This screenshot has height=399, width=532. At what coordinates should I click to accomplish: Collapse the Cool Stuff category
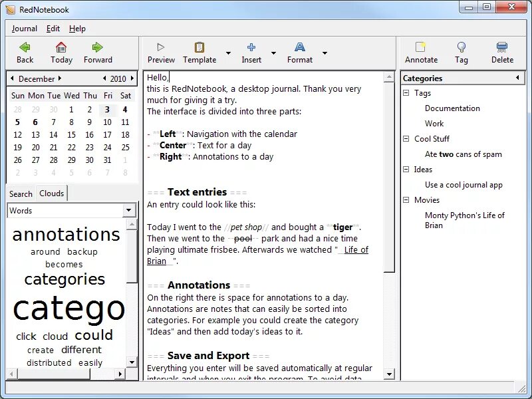(406, 138)
